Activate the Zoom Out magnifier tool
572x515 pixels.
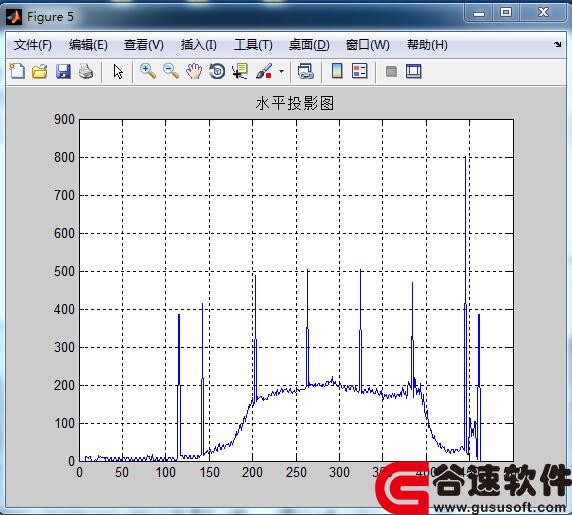171,71
